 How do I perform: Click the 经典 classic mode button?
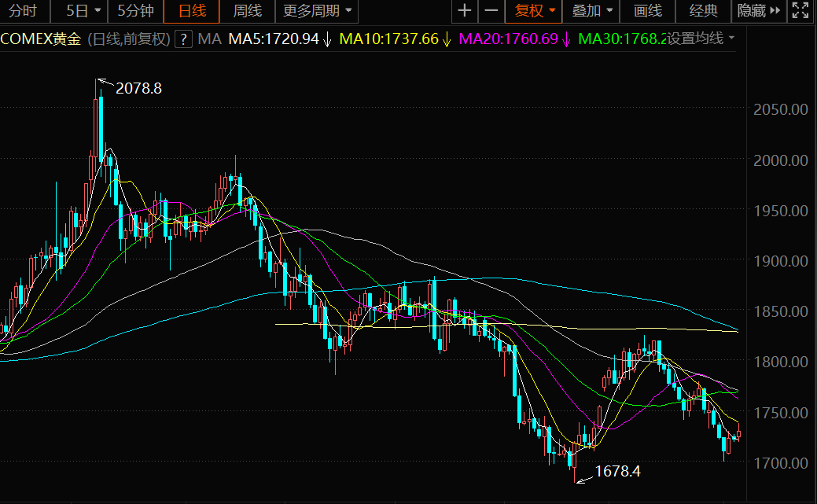point(703,11)
